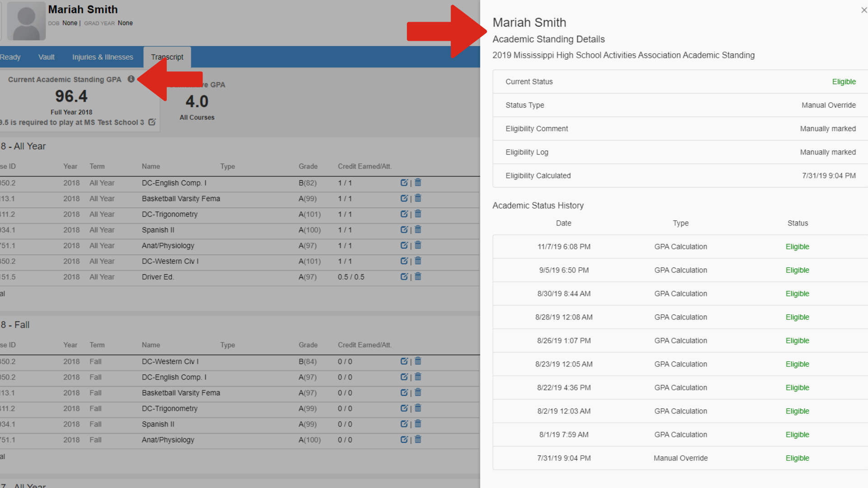868x488 pixels.
Task: Click Mariah Smith's profile avatar
Action: 26,21
